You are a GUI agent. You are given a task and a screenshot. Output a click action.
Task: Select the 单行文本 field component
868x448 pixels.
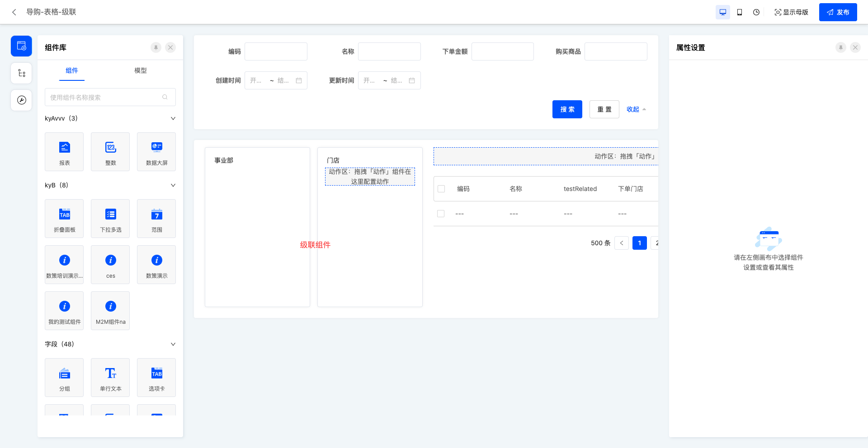(110, 378)
